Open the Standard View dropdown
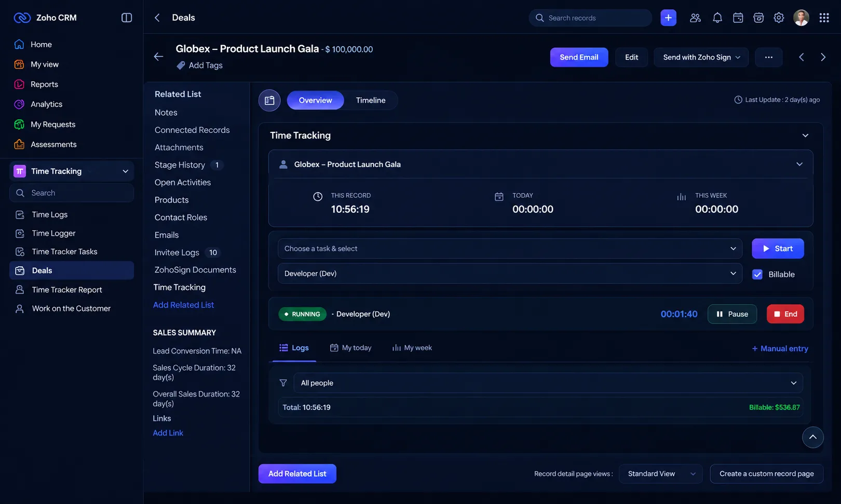 pos(660,474)
